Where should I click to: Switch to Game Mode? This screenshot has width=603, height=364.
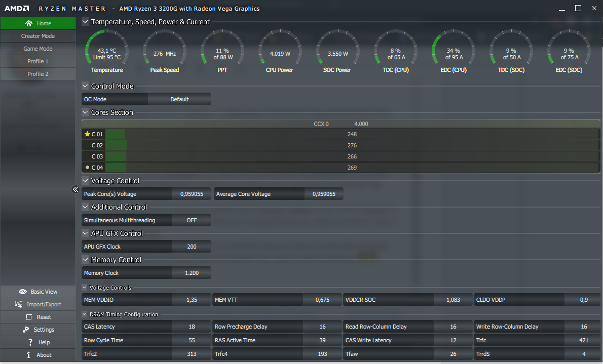[38, 49]
